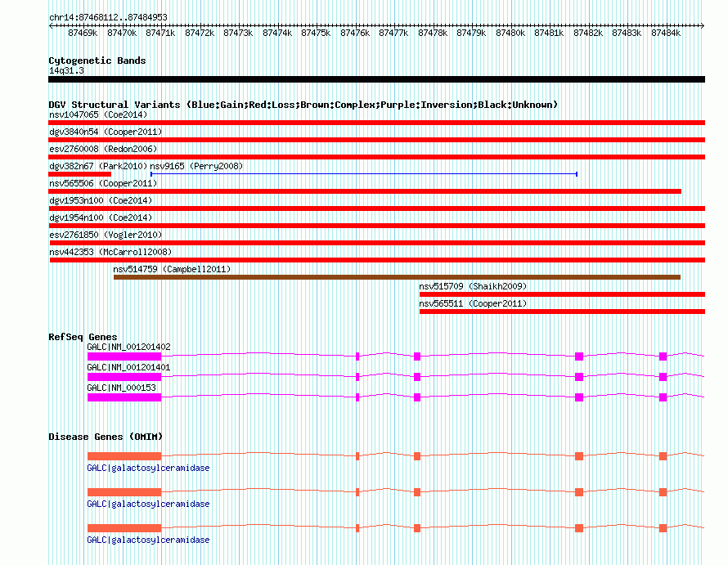728x565 pixels.
Task: Select the Disease Genes (OMIM) track title
Action: pyautogui.click(x=106, y=437)
